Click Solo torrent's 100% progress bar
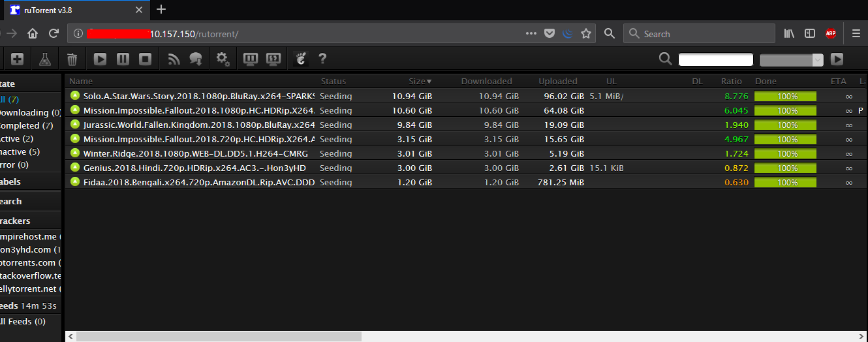 (x=786, y=96)
